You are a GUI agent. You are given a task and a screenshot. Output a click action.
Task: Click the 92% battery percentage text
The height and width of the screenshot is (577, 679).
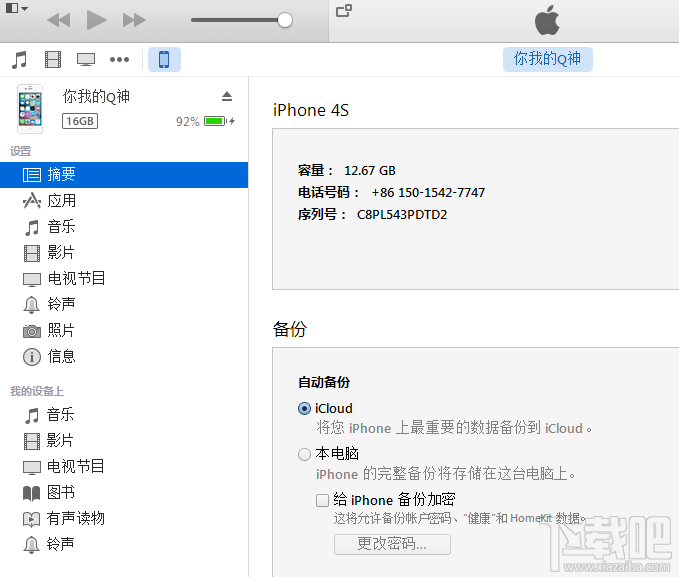[x=188, y=121]
